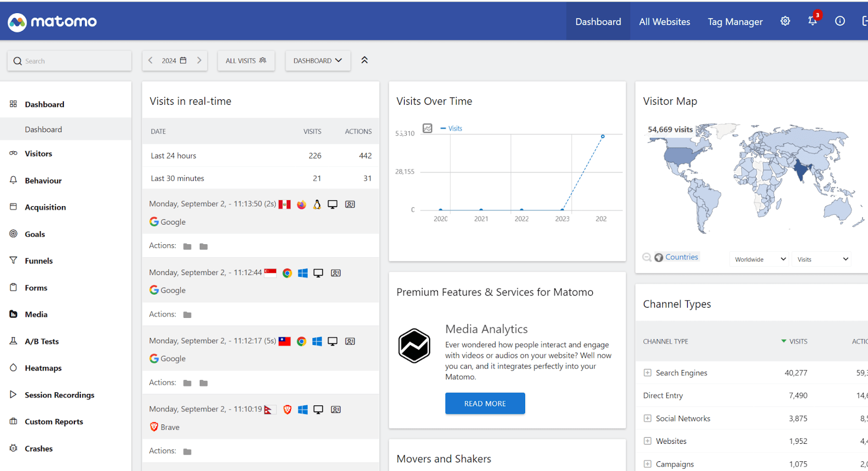Click the Countries link under the map

[x=681, y=257]
